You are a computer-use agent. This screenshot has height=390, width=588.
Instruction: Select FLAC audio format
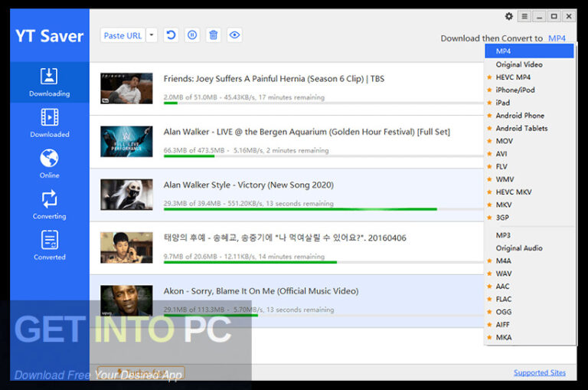529,299
